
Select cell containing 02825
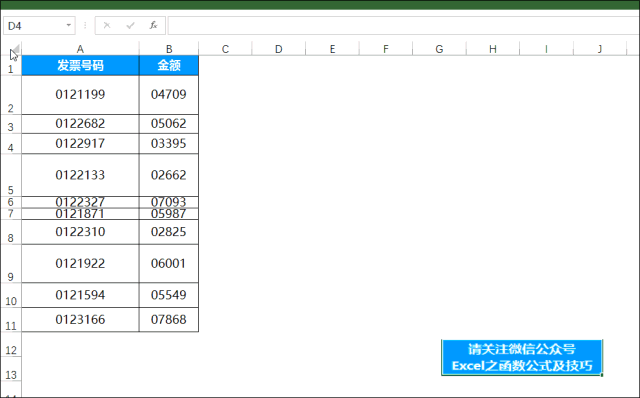[x=169, y=232]
